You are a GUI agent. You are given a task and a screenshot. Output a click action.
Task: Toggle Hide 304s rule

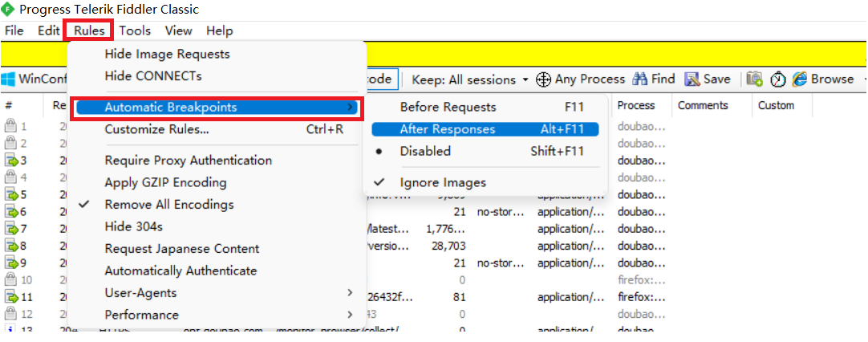[217, 226]
